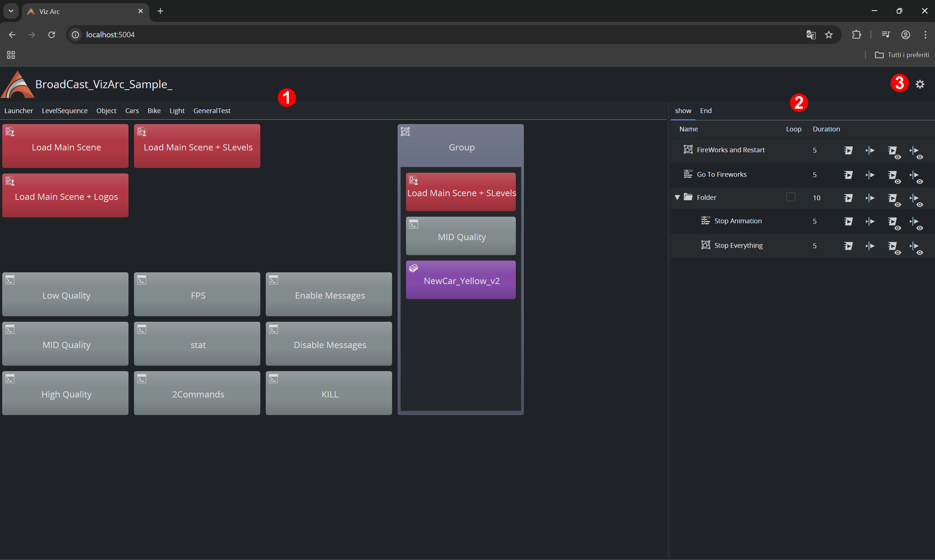Screen dimensions: 935x560
Task: Enable Loop checkbox for Folder
Action: point(790,197)
